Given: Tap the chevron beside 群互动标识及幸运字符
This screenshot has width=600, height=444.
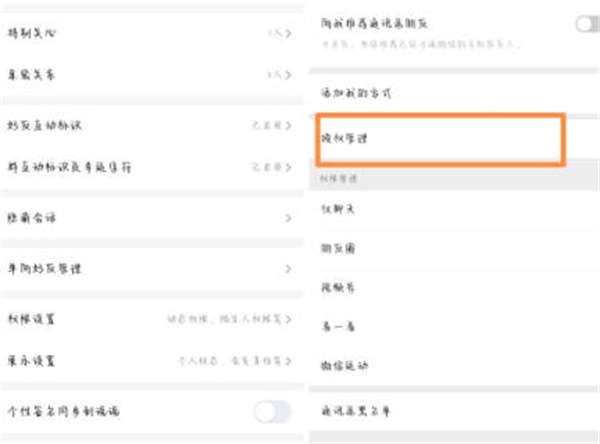Looking at the screenshot, I should coord(289,167).
